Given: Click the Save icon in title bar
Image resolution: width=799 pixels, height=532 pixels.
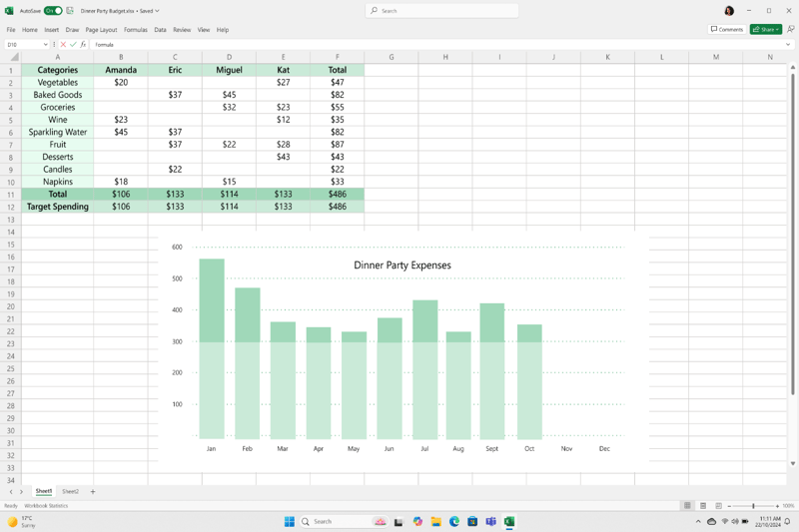Looking at the screenshot, I should [70, 11].
